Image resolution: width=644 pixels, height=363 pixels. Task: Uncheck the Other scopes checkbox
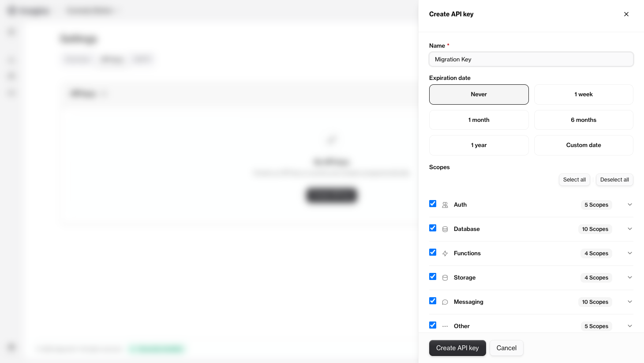(433, 325)
